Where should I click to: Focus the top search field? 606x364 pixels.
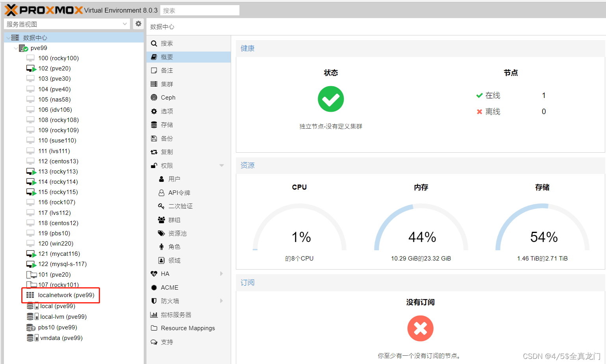pyautogui.click(x=200, y=10)
